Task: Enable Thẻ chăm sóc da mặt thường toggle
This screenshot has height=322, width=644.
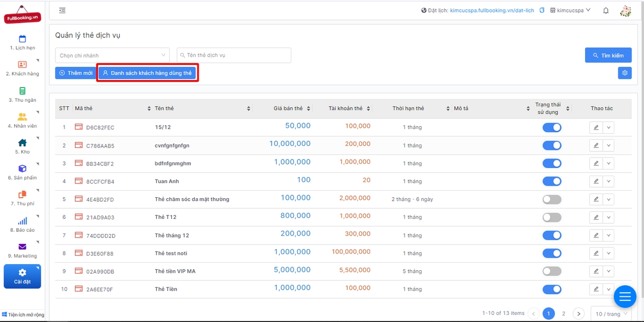Action: coord(551,199)
